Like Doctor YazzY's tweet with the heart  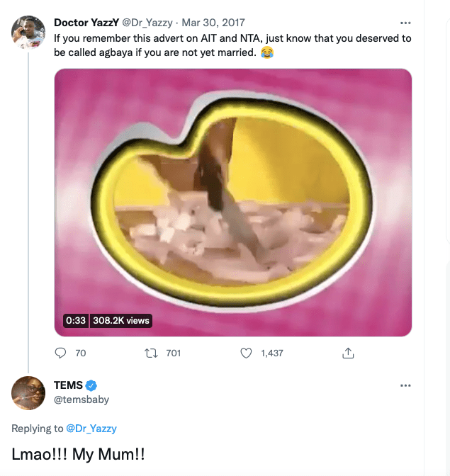[x=247, y=353]
